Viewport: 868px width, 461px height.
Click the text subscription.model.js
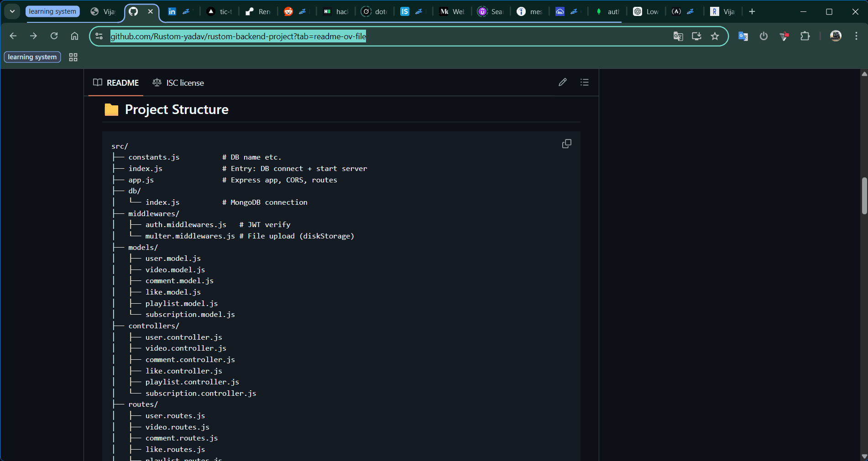[x=190, y=315]
